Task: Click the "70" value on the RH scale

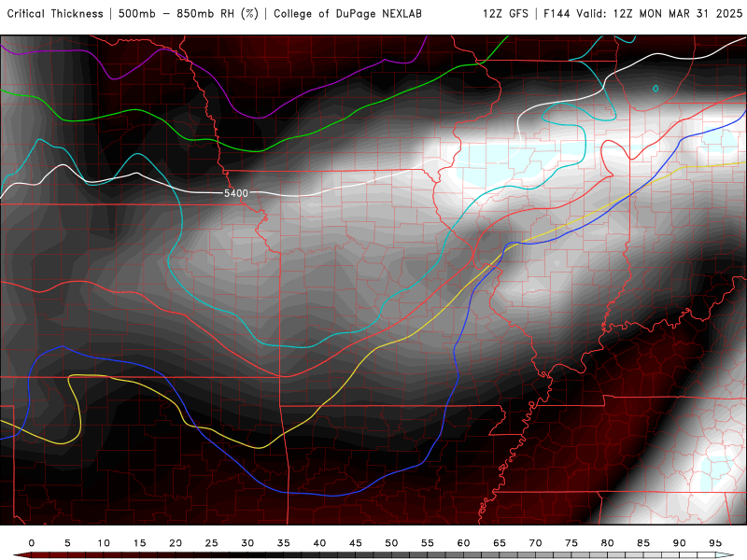Action: click(x=535, y=543)
